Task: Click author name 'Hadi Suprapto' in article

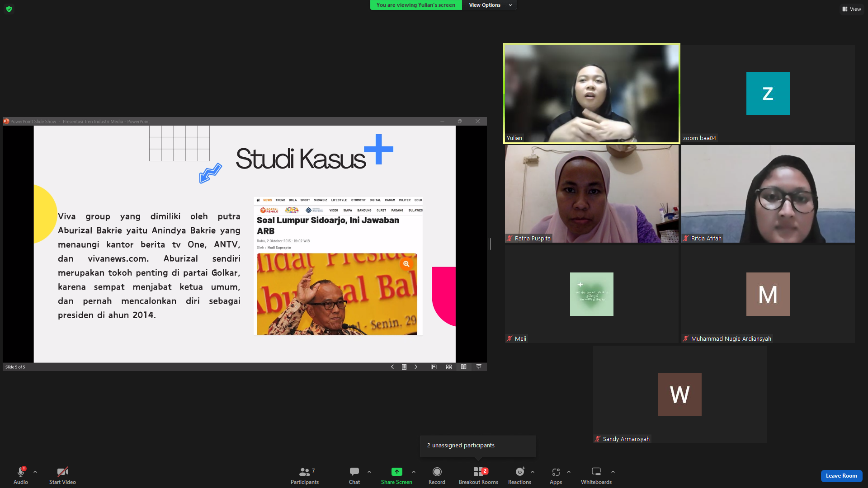Action: [279, 248]
